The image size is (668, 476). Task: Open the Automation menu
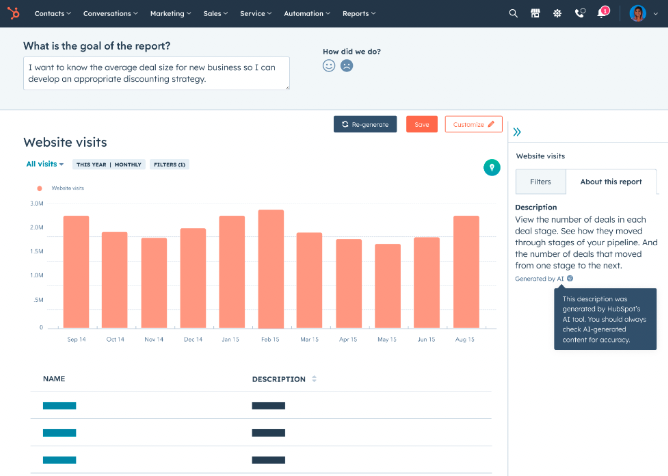(x=306, y=13)
